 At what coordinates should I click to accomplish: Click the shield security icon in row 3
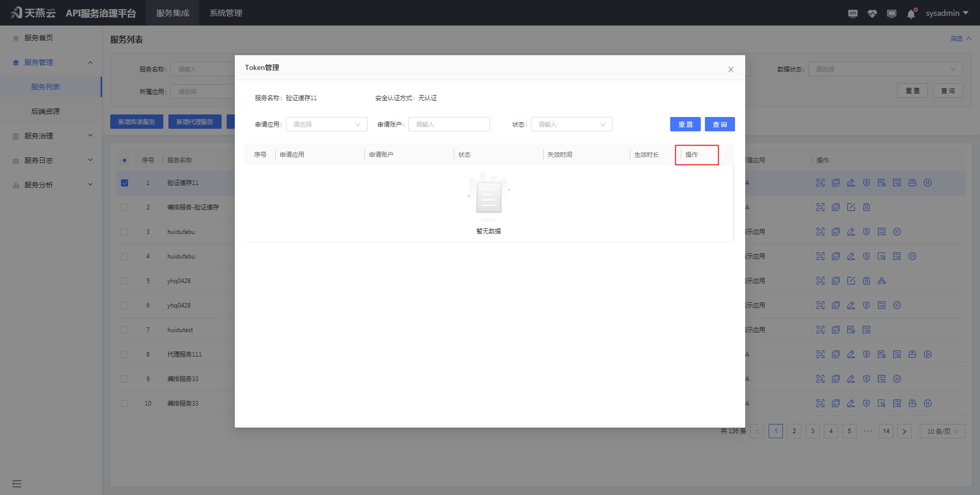(866, 232)
